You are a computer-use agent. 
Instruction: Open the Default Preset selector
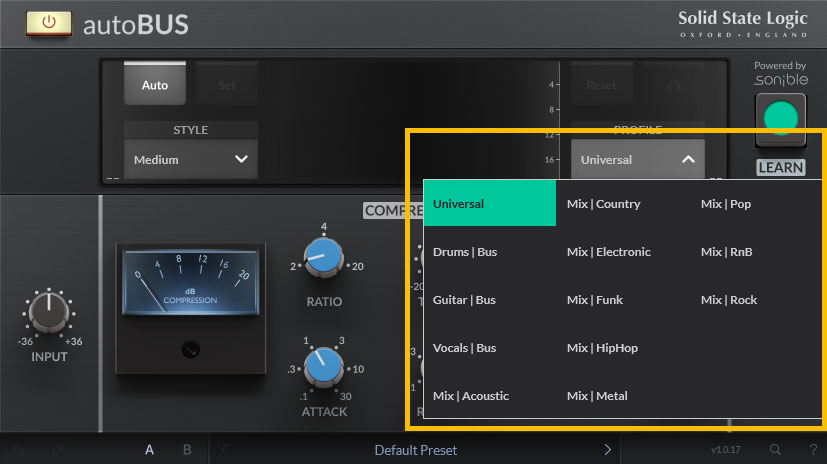[x=415, y=450]
